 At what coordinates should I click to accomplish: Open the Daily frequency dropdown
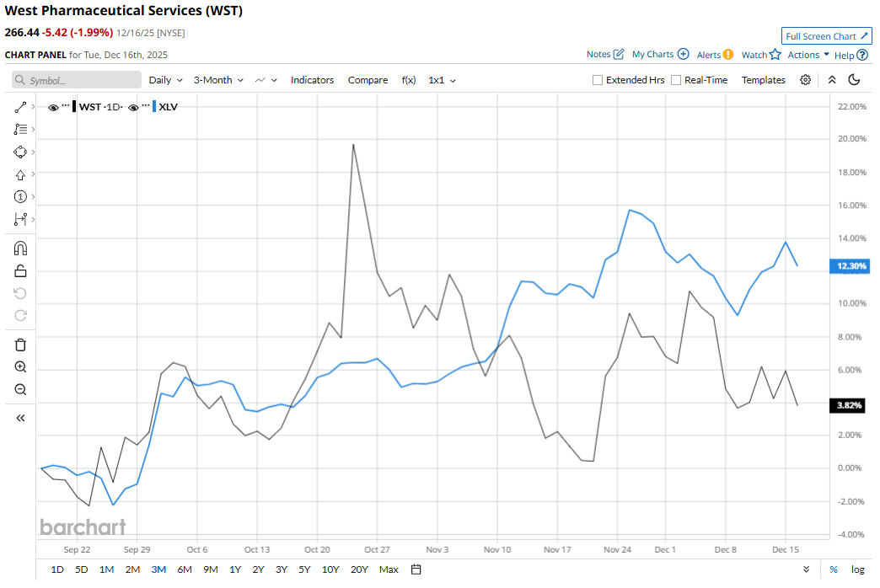coord(165,80)
